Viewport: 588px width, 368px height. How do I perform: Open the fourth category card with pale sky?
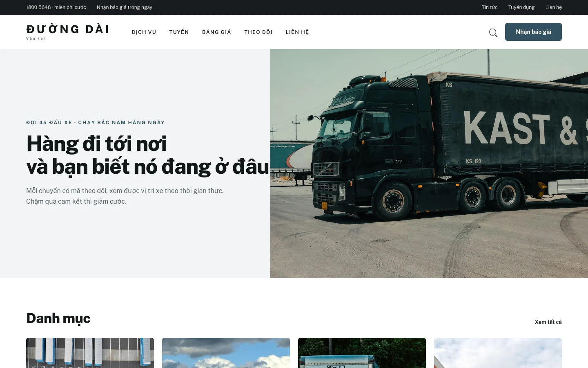pos(498,353)
